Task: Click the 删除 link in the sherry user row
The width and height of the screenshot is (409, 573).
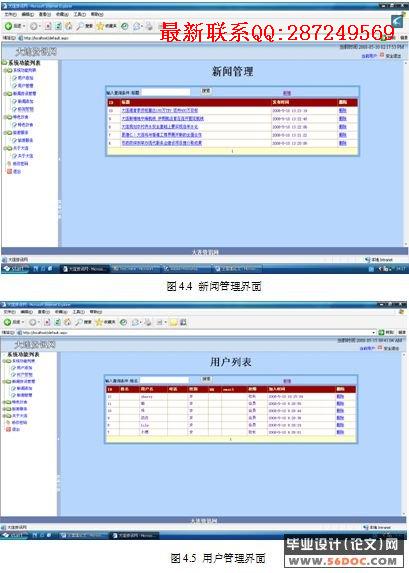Action: coord(340,396)
